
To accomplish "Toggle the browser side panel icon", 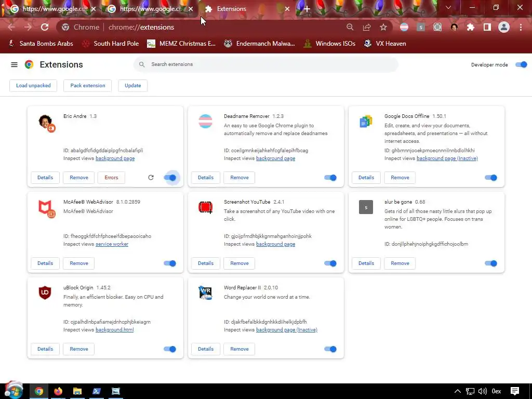I will point(487,27).
